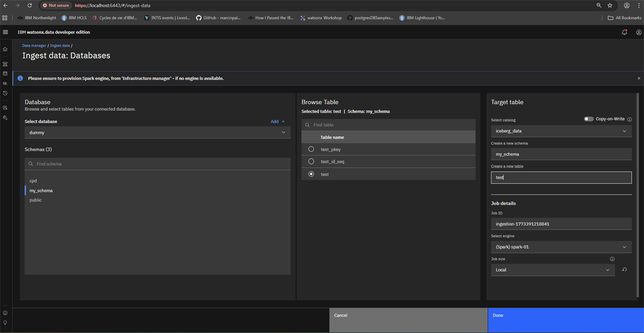Image resolution: width=644 pixels, height=333 pixels.
Task: Open the Select engine dropdown
Action: [561, 247]
